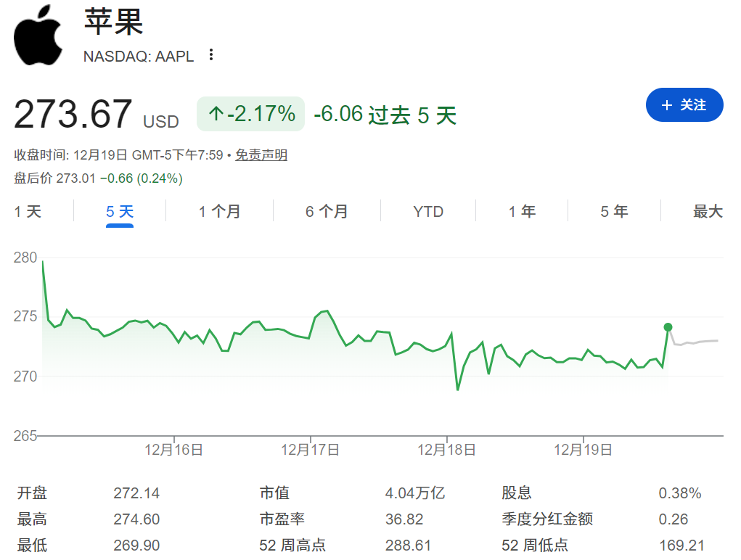This screenshot has height=560, width=741.
Task: Click the 关注 follow button
Action: coord(684,105)
